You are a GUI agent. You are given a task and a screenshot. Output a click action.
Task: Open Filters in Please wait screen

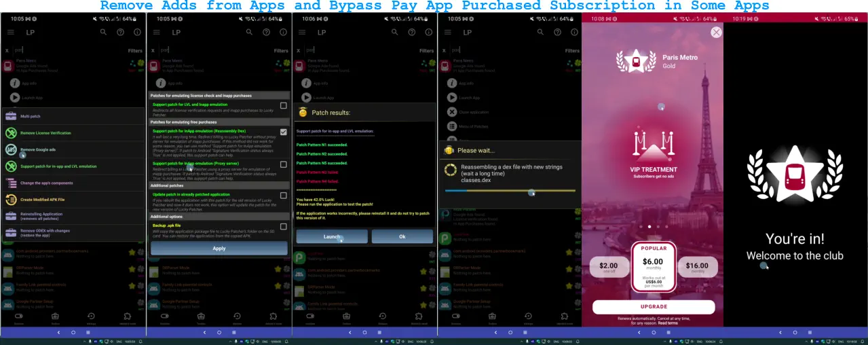573,50
